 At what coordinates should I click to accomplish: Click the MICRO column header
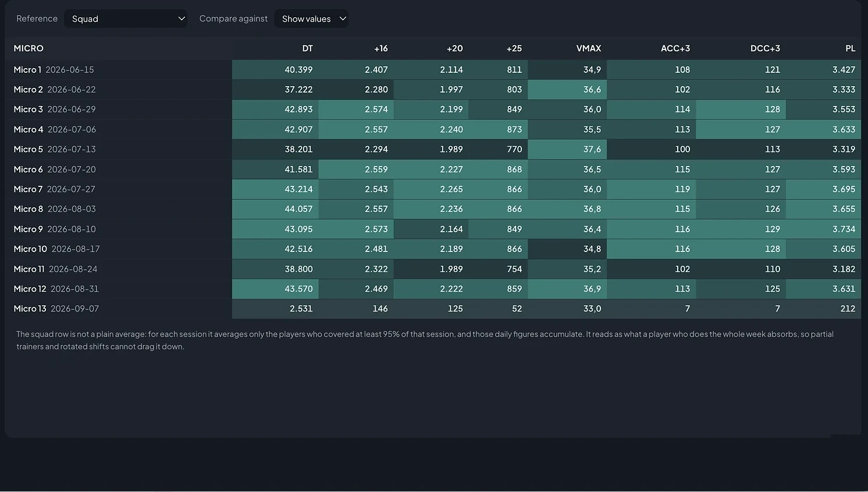click(x=29, y=48)
